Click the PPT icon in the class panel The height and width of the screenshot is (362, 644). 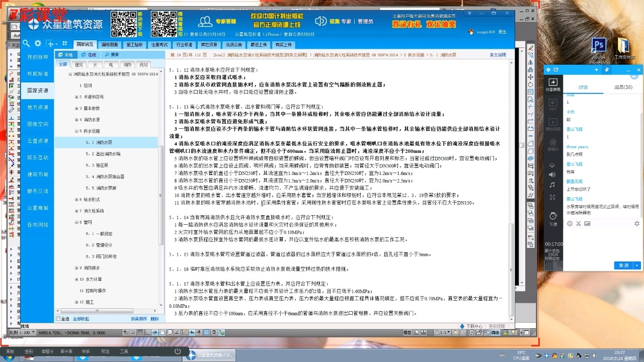coord(553,105)
